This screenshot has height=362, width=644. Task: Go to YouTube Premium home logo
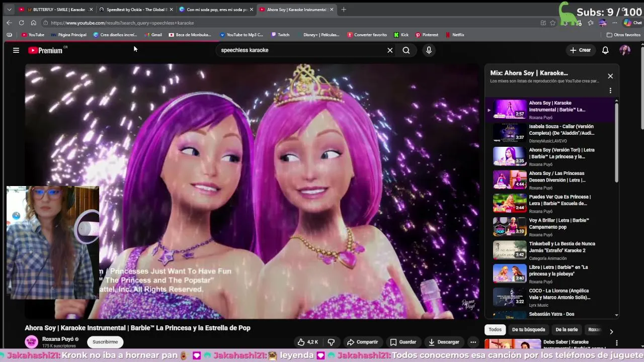click(x=46, y=50)
